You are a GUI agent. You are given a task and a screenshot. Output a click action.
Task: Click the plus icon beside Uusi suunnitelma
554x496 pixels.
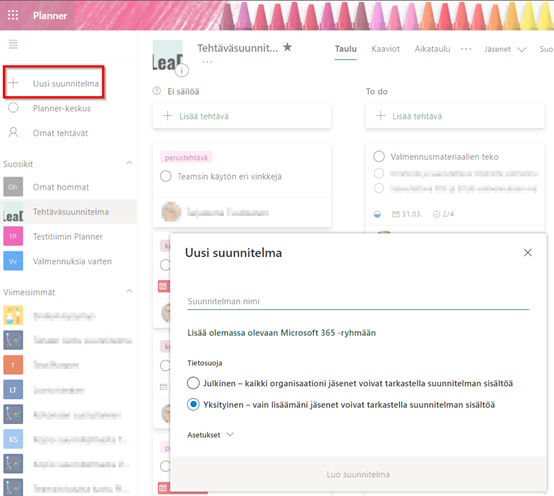13,83
